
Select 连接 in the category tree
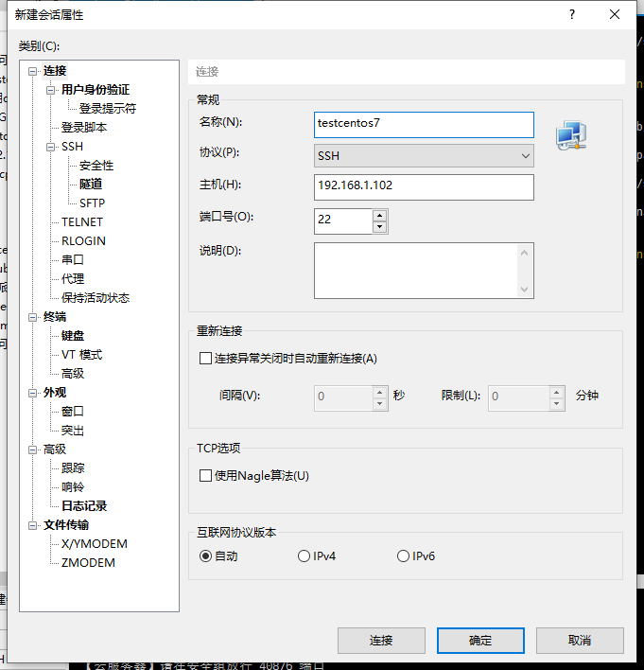tap(55, 71)
